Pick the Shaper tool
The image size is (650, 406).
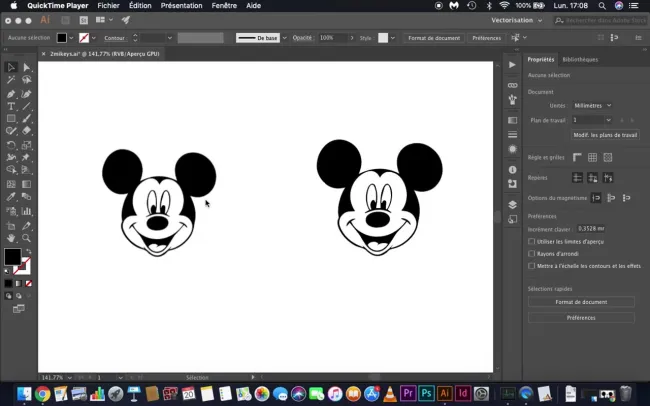tap(11, 131)
